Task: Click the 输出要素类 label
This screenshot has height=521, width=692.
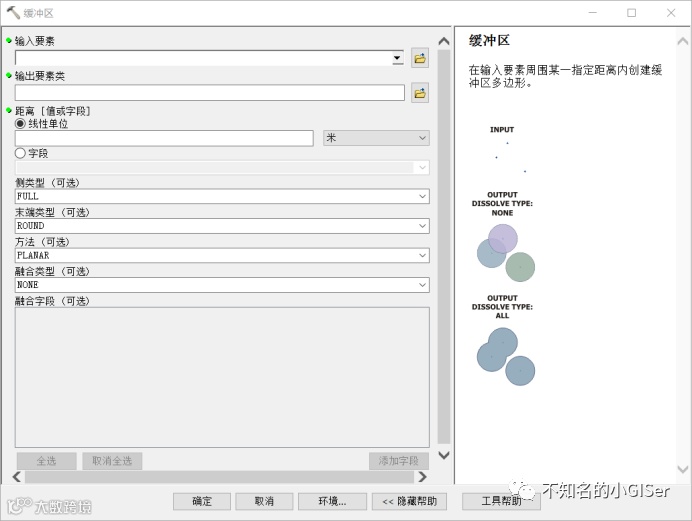Action: (40, 76)
